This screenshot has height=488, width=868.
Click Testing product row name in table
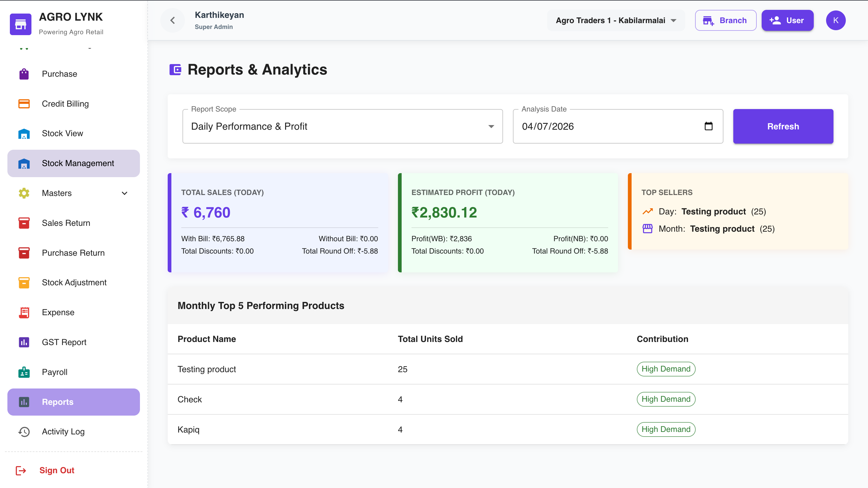coord(207,369)
